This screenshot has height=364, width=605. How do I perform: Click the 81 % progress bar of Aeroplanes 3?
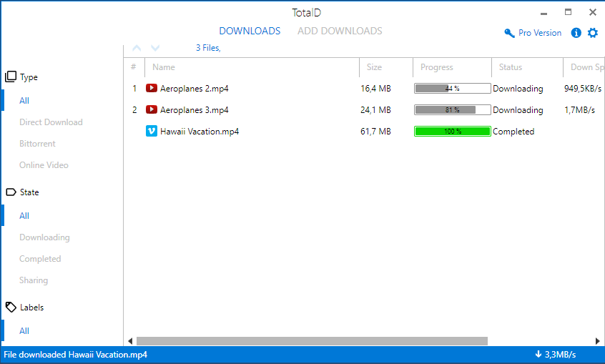coord(452,110)
